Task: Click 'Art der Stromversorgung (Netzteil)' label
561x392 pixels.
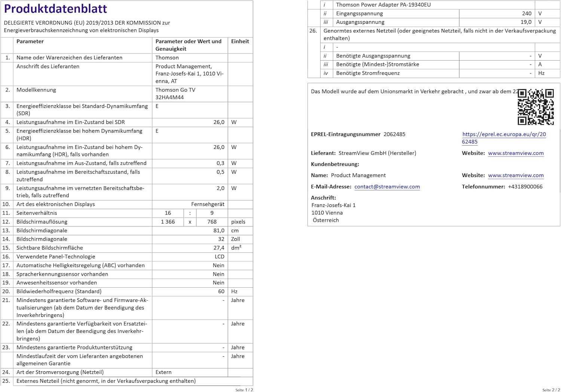Action: [60, 372]
